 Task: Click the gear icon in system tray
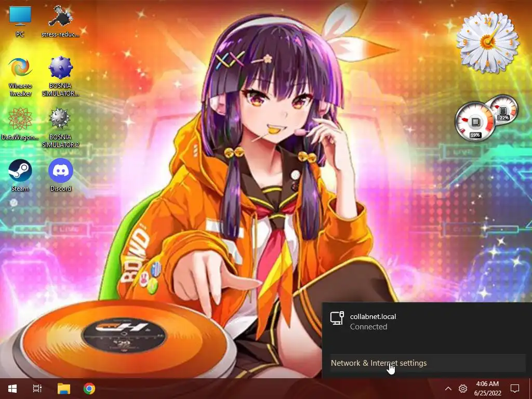tap(463, 389)
